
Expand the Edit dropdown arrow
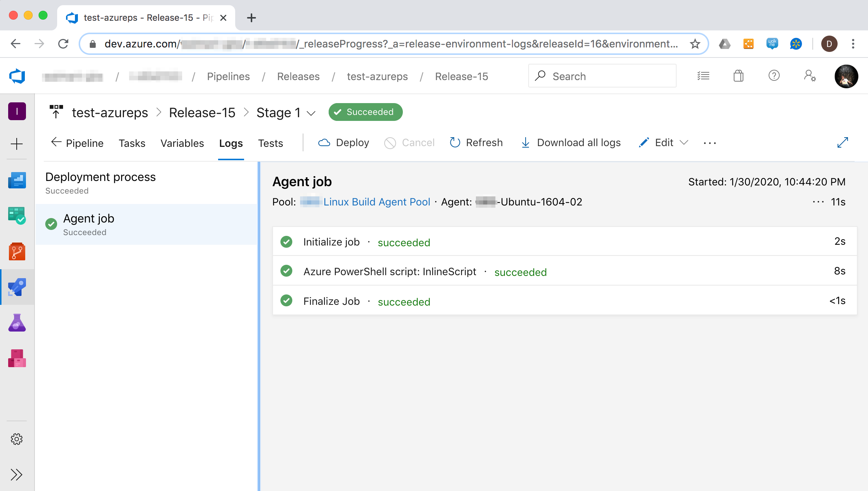(x=685, y=143)
